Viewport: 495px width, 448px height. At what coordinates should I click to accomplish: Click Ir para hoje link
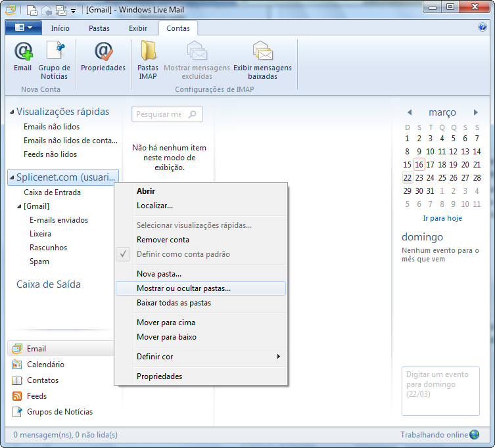coord(442,218)
